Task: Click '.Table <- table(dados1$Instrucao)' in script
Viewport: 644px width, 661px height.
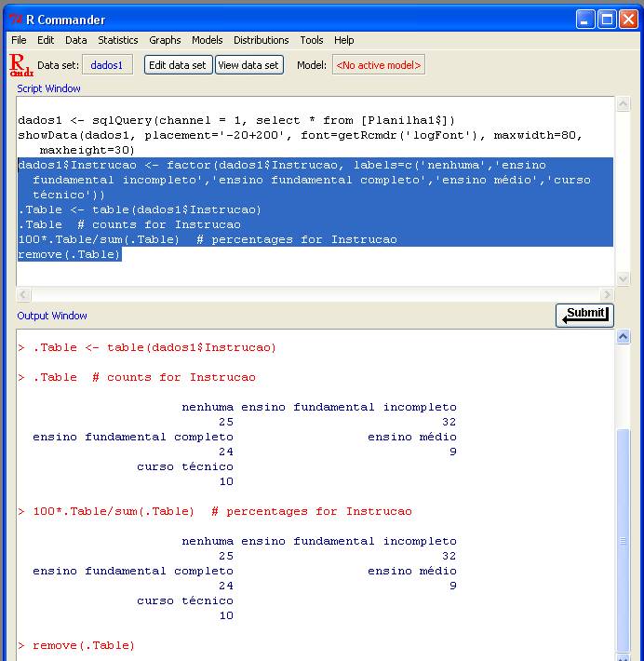Action: pos(140,209)
